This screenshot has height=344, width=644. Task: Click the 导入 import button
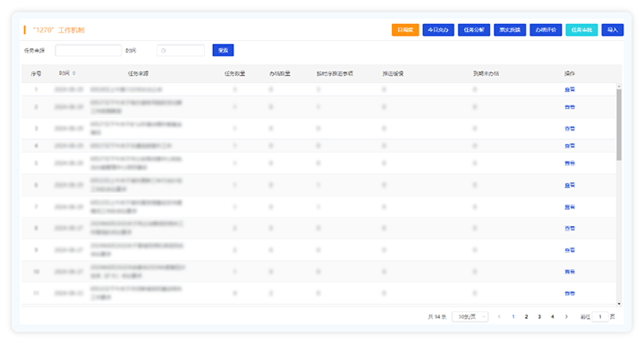tap(613, 30)
